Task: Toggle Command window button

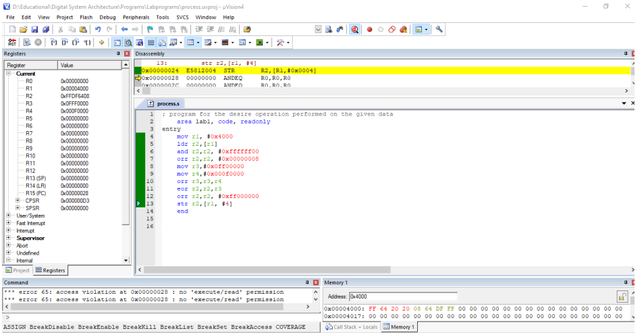Action: click(117, 43)
